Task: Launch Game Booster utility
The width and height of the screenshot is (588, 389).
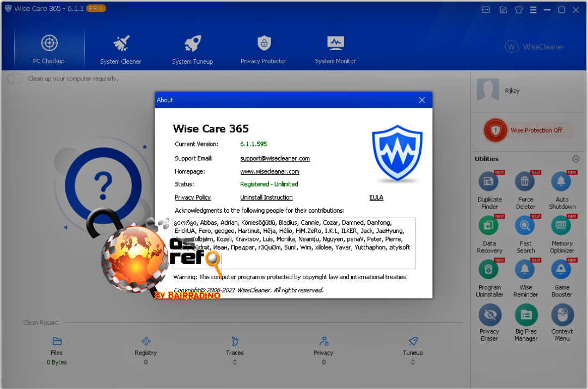Action: pos(562,277)
